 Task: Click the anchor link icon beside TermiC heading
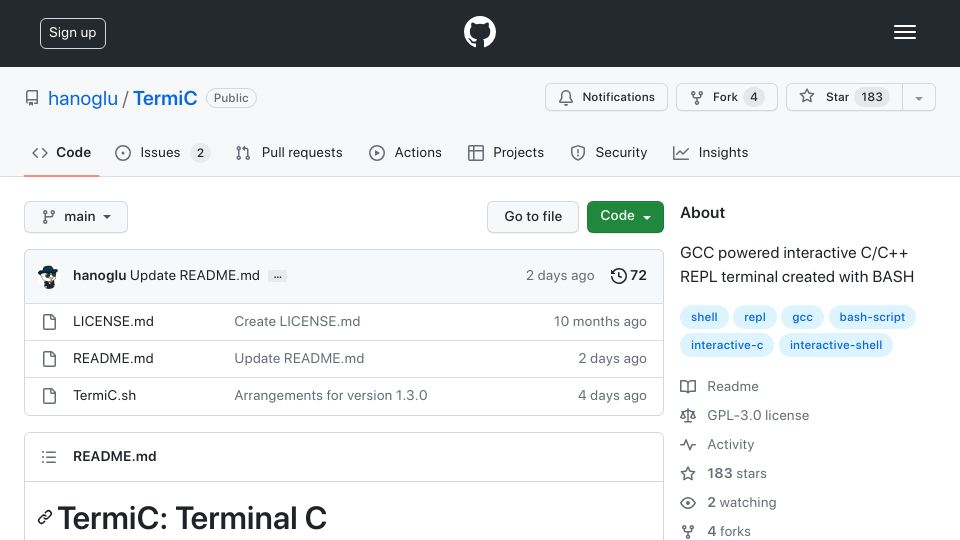point(45,517)
